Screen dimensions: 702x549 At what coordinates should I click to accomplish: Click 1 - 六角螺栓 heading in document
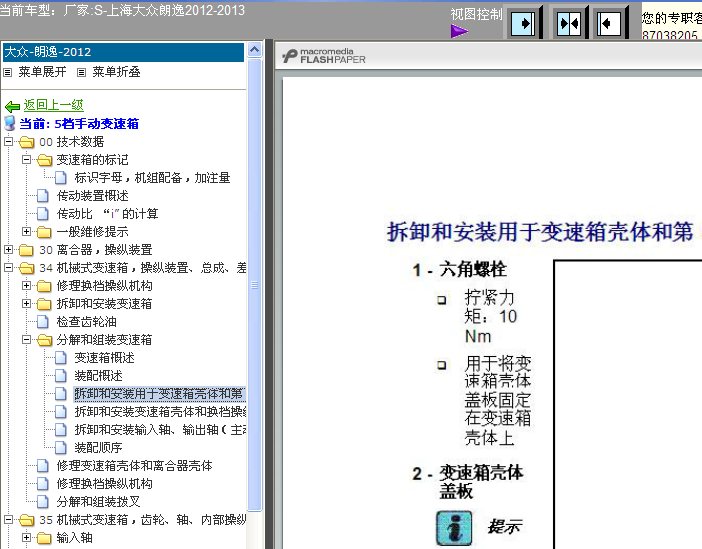point(460,270)
